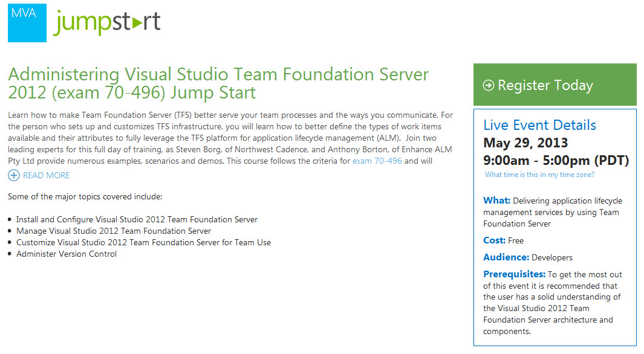The height and width of the screenshot is (354, 644).
Task: Click the Prerequisites label in event details
Action: pos(514,274)
